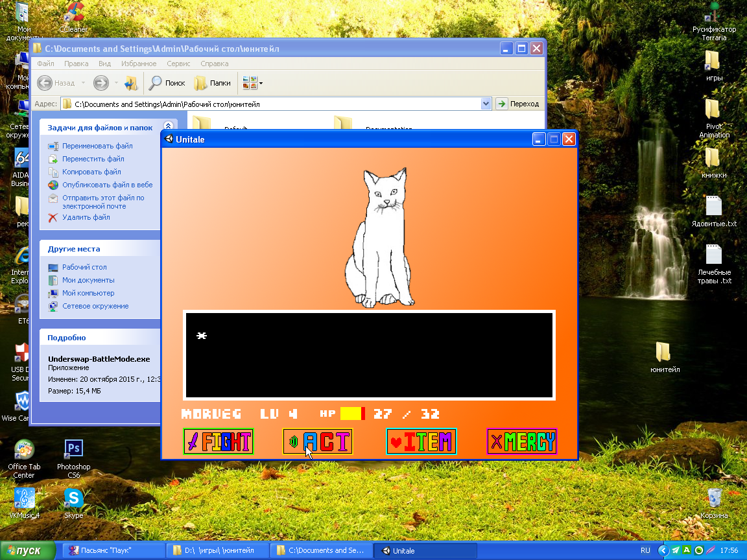This screenshot has height=560, width=747.
Task: Select the юнитейл folder on desktop
Action: click(x=665, y=357)
